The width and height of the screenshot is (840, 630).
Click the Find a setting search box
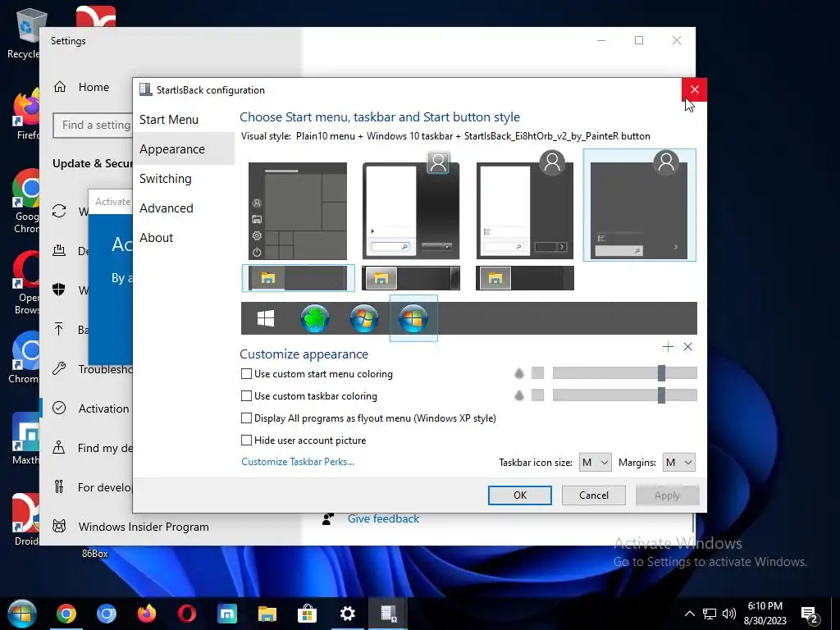coord(93,125)
